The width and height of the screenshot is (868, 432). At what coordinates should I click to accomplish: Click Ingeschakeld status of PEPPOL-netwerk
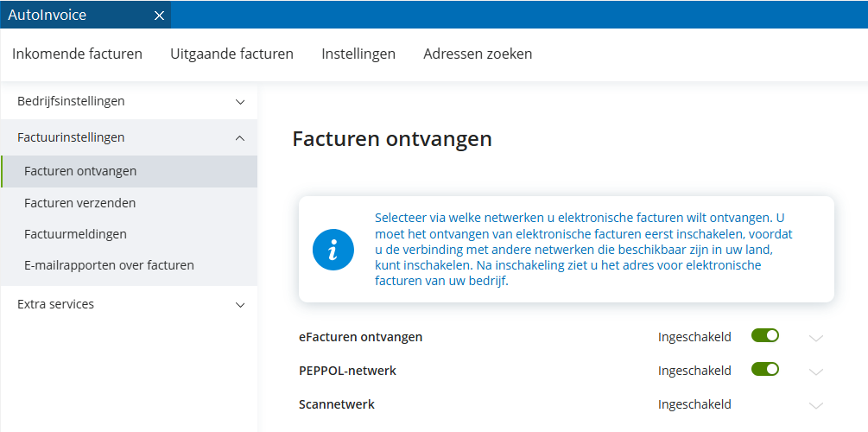(694, 371)
